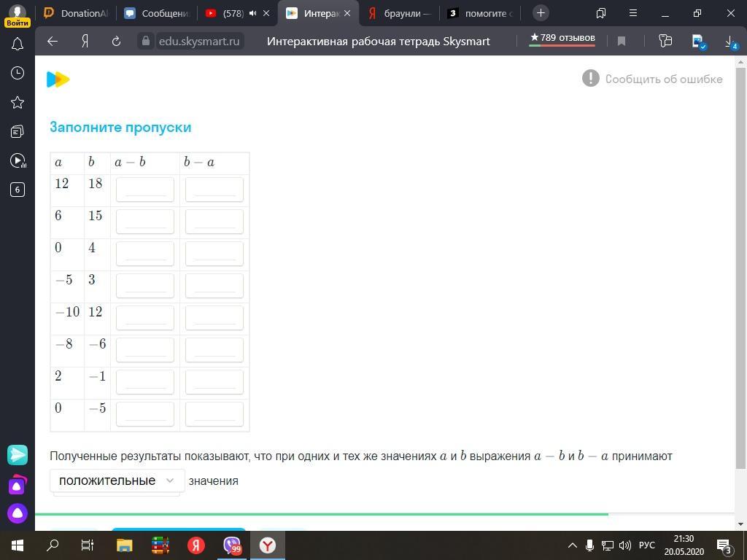Open tab counter showing 6
The height and width of the screenshot is (560, 747).
pos(18,190)
